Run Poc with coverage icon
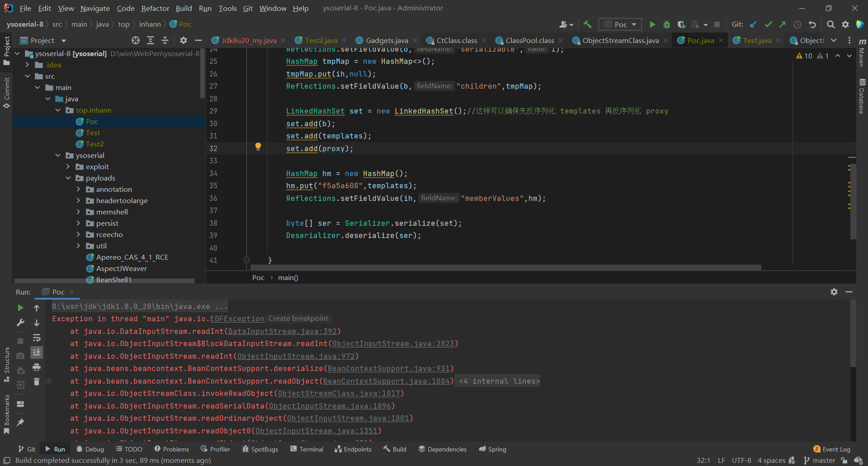This screenshot has height=466, width=868. pyautogui.click(x=681, y=24)
